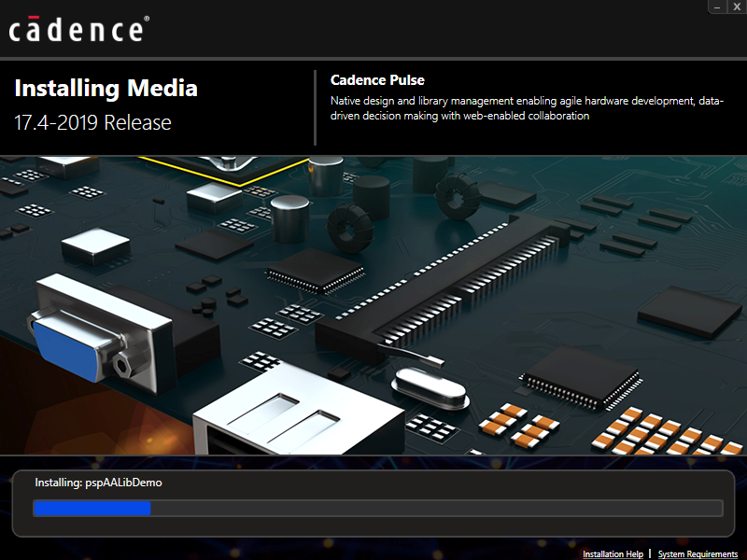Open the Installation Help link
This screenshot has width=747, height=560.
(613, 553)
